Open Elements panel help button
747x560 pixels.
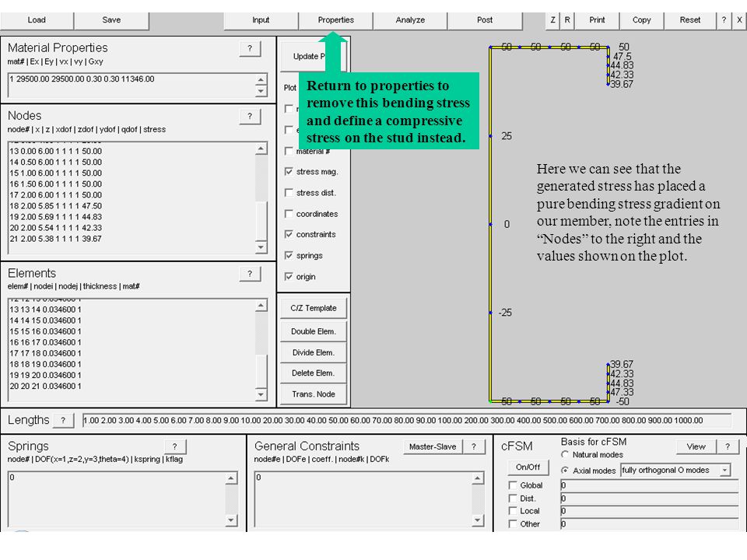(250, 273)
